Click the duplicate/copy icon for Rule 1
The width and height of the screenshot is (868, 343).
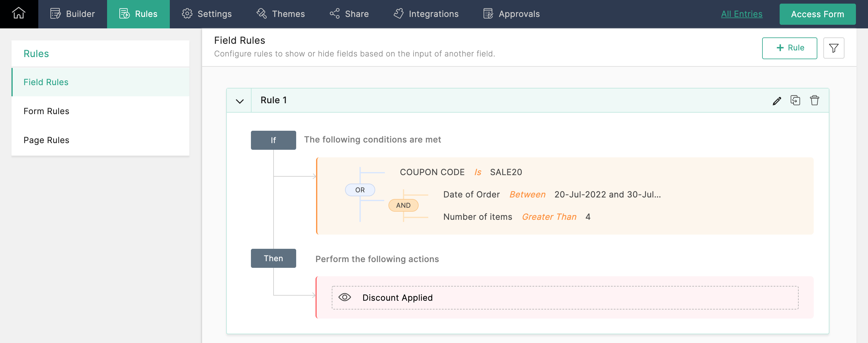(796, 100)
